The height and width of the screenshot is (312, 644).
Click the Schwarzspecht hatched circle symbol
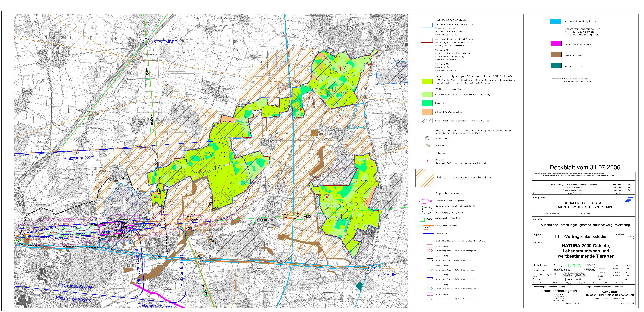pyautogui.click(x=427, y=138)
